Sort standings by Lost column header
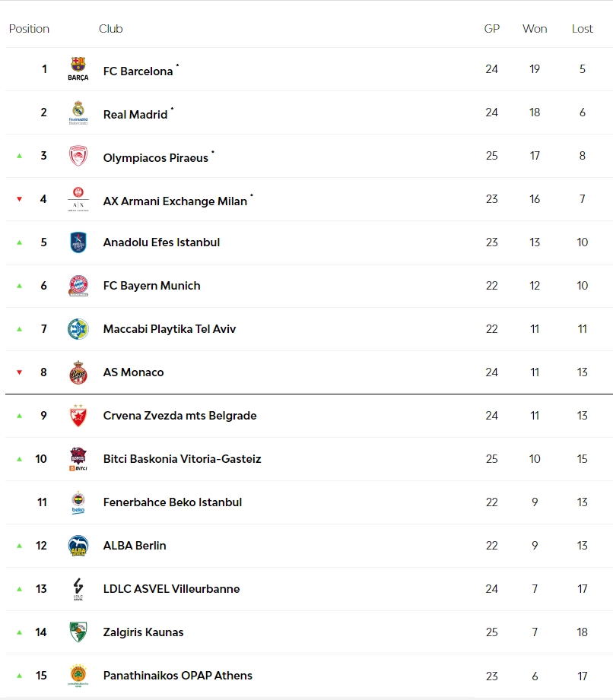Screen dimensions: 613x700 pyautogui.click(x=583, y=29)
